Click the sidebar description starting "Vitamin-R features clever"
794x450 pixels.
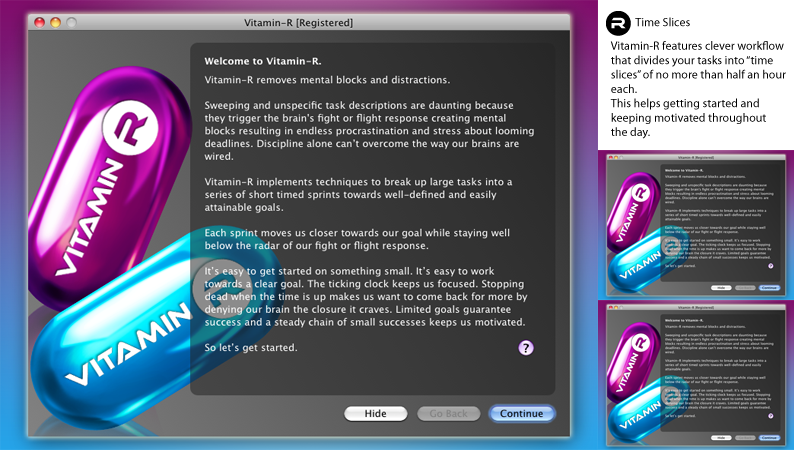[x=698, y=67]
